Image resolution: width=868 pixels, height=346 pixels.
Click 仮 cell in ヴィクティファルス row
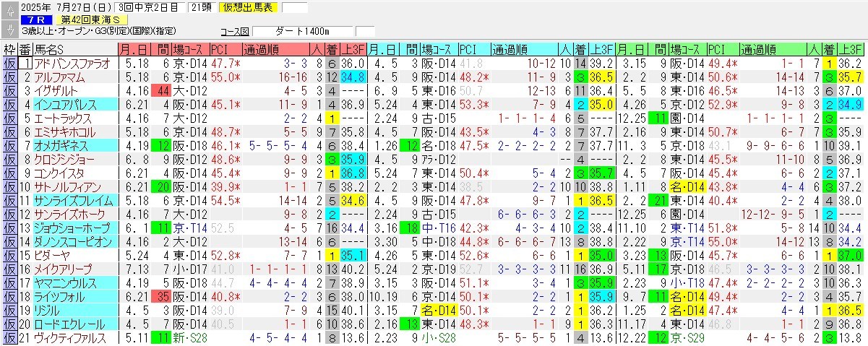pyautogui.click(x=9, y=338)
